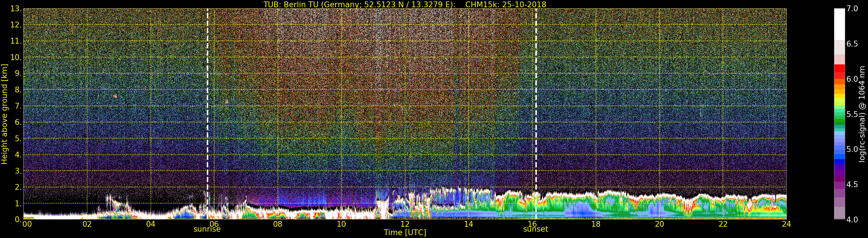Click the time axis tick "14"
The width and height of the screenshot is (868, 238).
click(x=468, y=224)
